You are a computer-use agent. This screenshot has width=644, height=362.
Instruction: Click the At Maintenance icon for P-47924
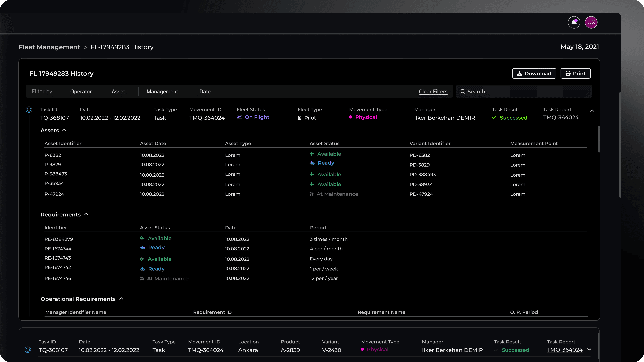[311, 194]
